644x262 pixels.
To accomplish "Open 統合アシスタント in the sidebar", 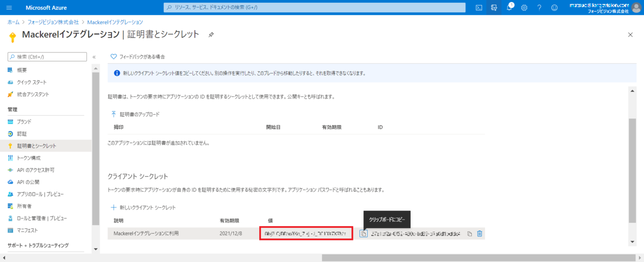I will tap(33, 94).
